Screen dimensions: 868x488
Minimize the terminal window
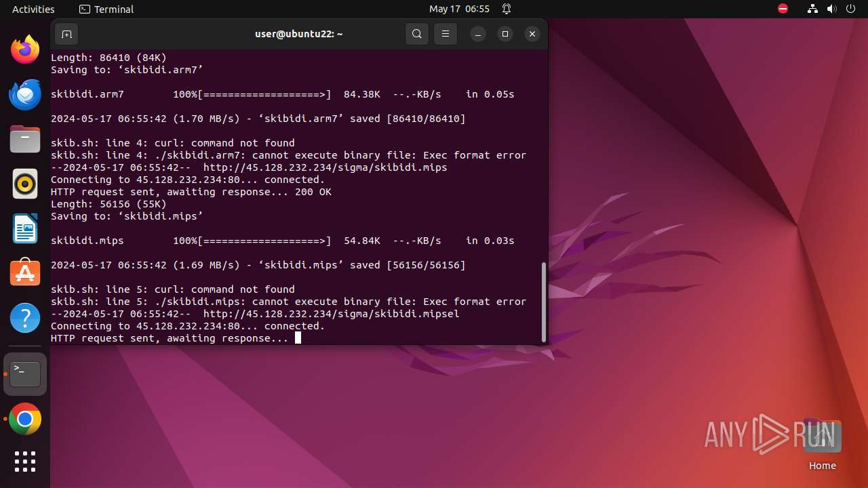coord(478,34)
